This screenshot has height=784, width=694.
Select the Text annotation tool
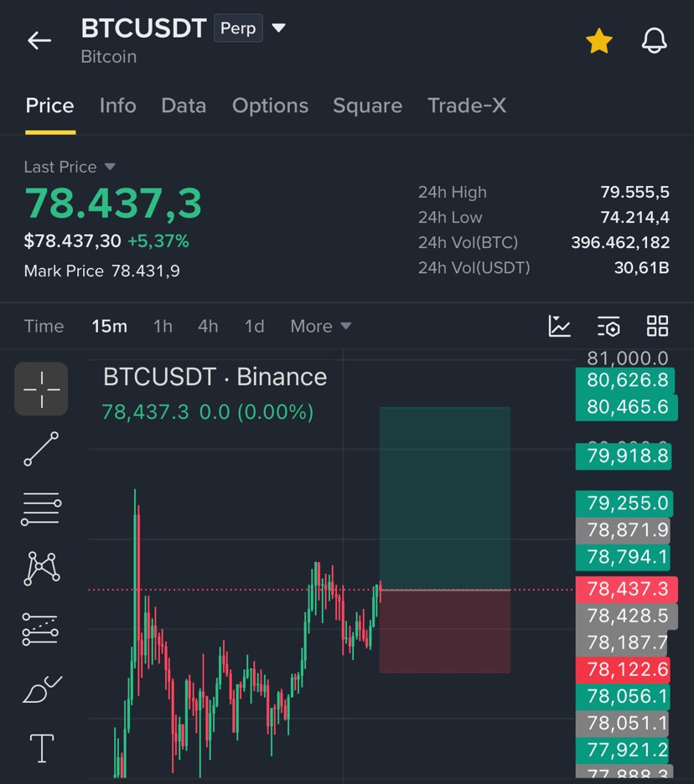42,749
